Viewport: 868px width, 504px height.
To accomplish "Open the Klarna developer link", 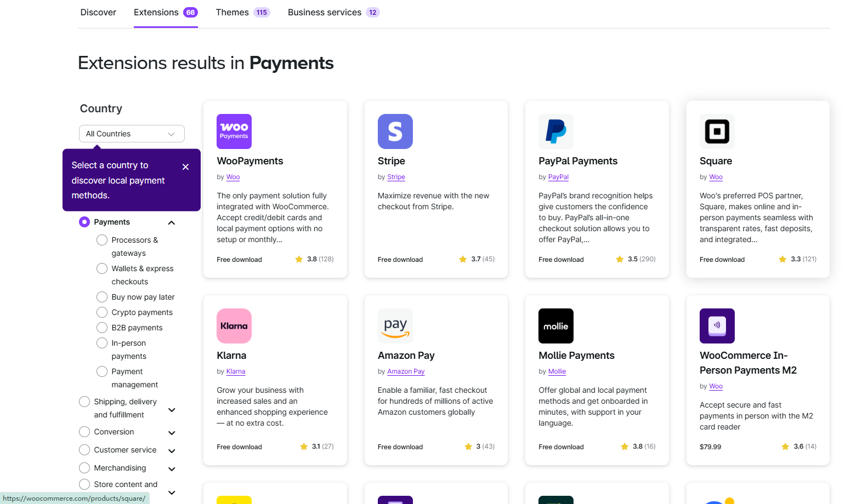I will (x=235, y=371).
